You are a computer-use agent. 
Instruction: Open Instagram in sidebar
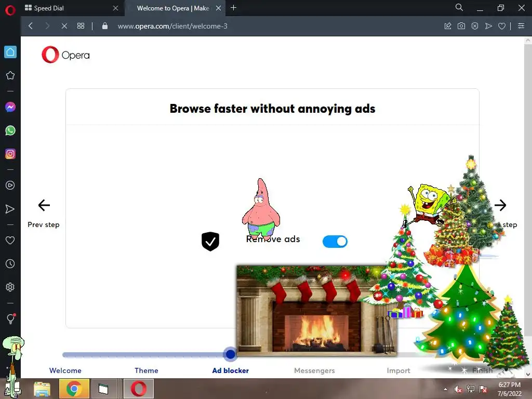(10, 154)
